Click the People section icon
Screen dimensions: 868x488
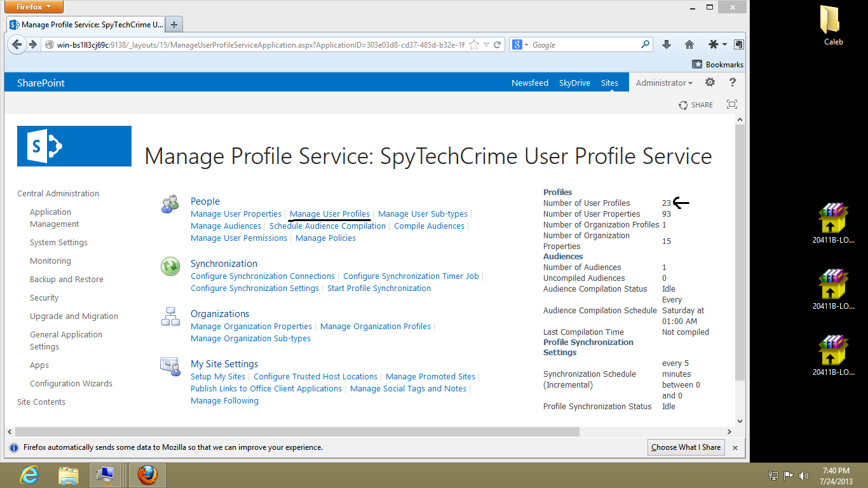point(170,204)
